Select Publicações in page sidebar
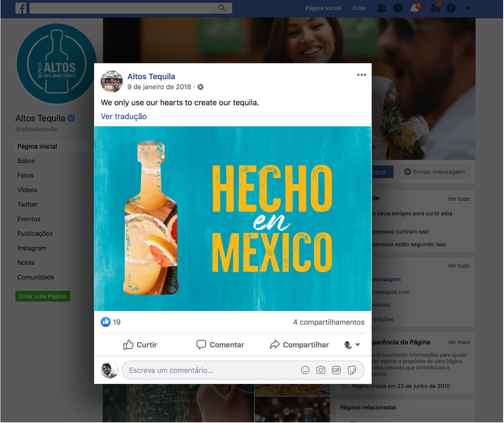This screenshot has height=423, width=504. click(35, 234)
